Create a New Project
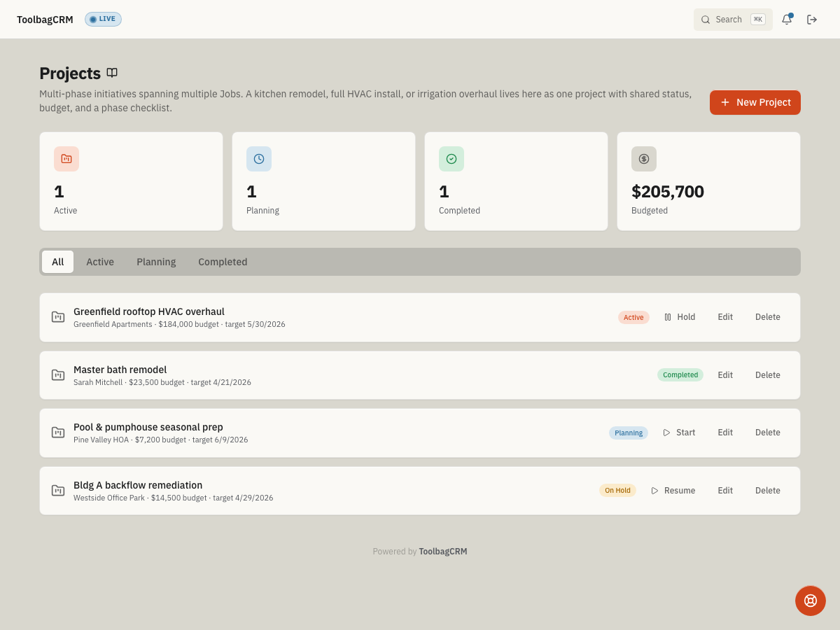Image resolution: width=840 pixels, height=630 pixels. pyautogui.click(x=755, y=102)
